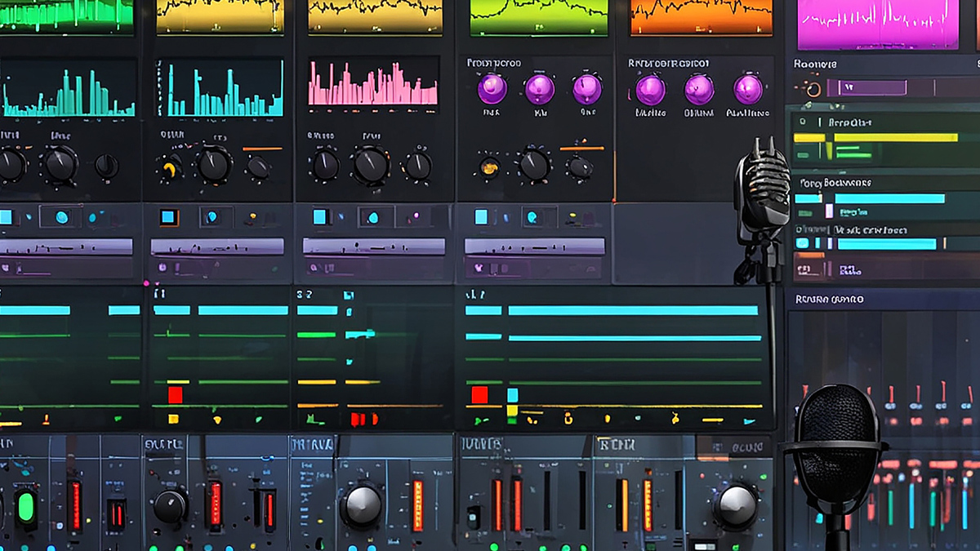
Task: Click the orange-glowing knob under the purple knobs
Action: tap(489, 167)
